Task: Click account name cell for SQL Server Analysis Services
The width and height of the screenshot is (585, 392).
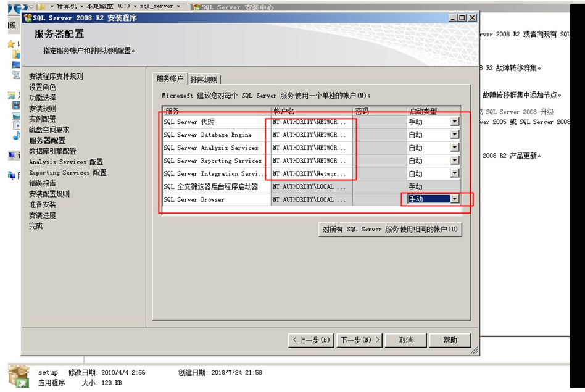Action: pyautogui.click(x=312, y=148)
